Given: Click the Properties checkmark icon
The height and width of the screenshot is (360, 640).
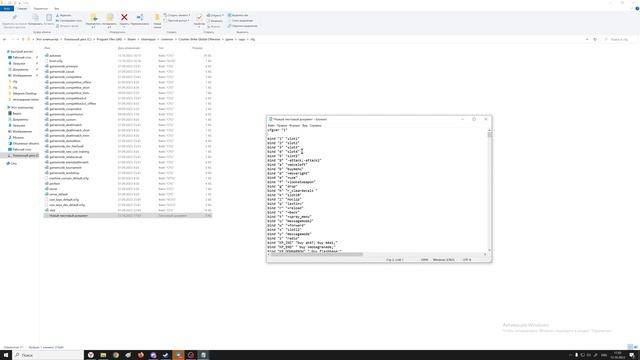Looking at the screenshot, I should click(199, 17).
